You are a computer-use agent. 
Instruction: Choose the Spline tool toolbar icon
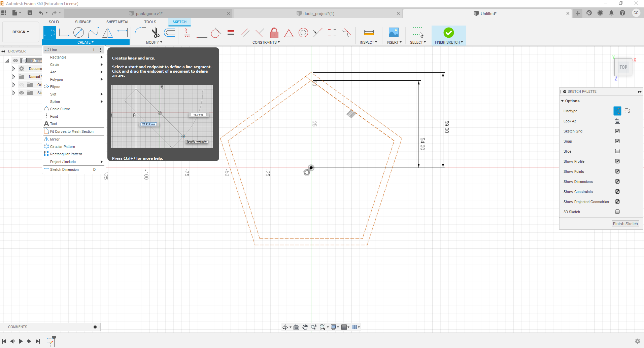(x=93, y=33)
